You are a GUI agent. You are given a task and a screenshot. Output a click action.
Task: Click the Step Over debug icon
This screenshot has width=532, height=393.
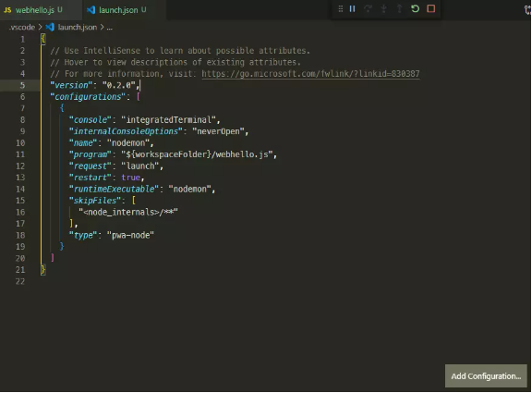[368, 9]
